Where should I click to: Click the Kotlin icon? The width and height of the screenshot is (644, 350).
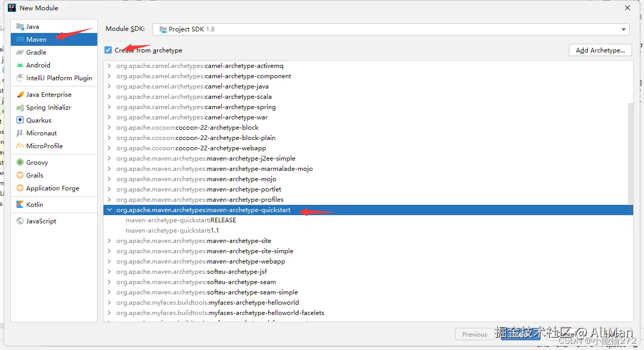(x=20, y=205)
